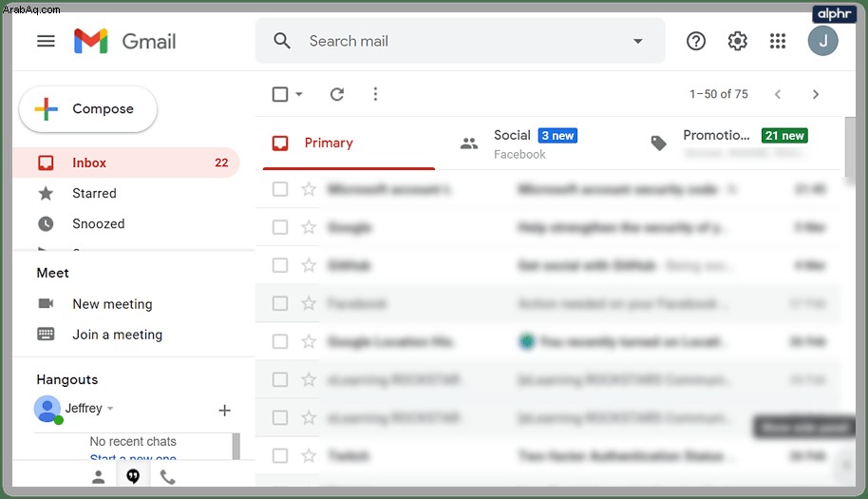Click the 1–50 of 75 counter
Image resolution: width=868 pixels, height=499 pixels.
(719, 94)
